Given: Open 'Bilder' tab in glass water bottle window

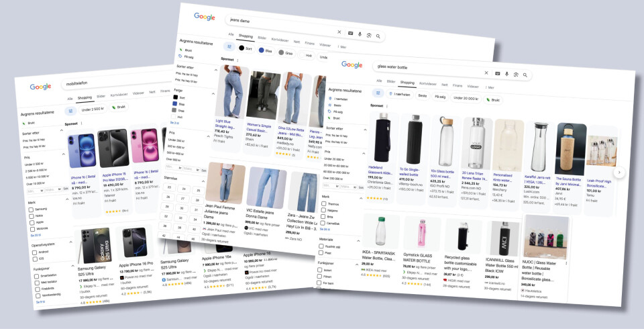Looking at the screenshot, I should pyautogui.click(x=391, y=81).
